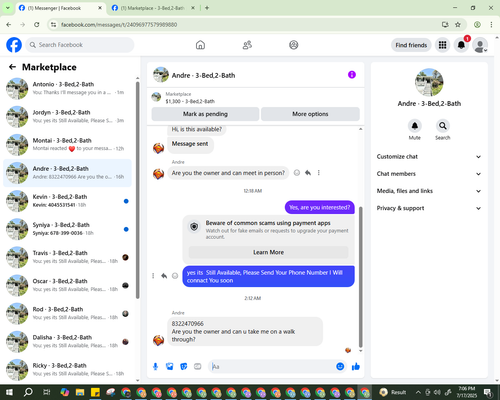500x400 pixels.
Task: Reload the page in Chrome
Action: 37,25
